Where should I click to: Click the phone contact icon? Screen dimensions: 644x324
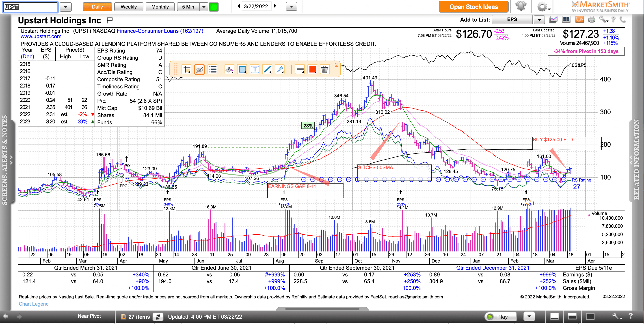pos(622,20)
